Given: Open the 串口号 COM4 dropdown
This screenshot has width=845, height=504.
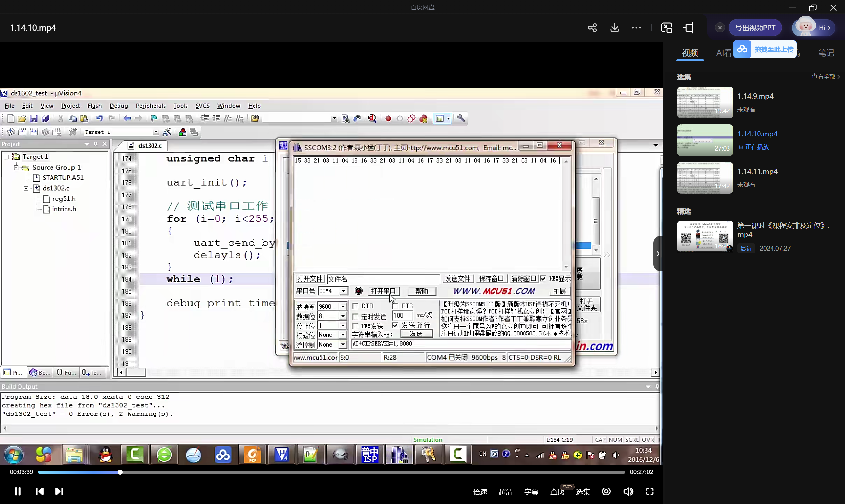Looking at the screenshot, I should click(344, 291).
